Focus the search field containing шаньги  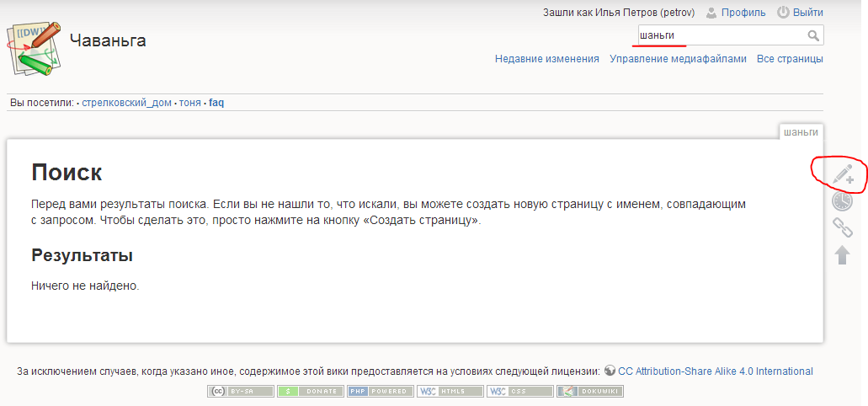(721, 35)
